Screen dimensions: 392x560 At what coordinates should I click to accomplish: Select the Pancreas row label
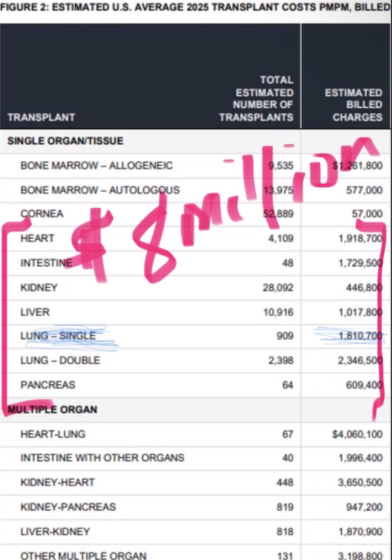click(x=48, y=385)
